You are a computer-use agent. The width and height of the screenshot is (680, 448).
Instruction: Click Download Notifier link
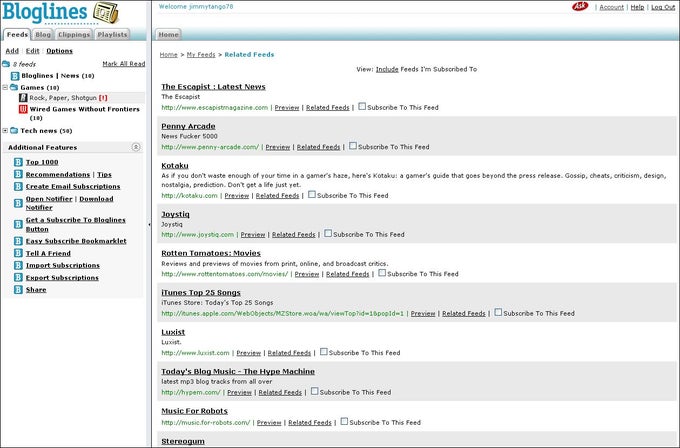click(96, 199)
